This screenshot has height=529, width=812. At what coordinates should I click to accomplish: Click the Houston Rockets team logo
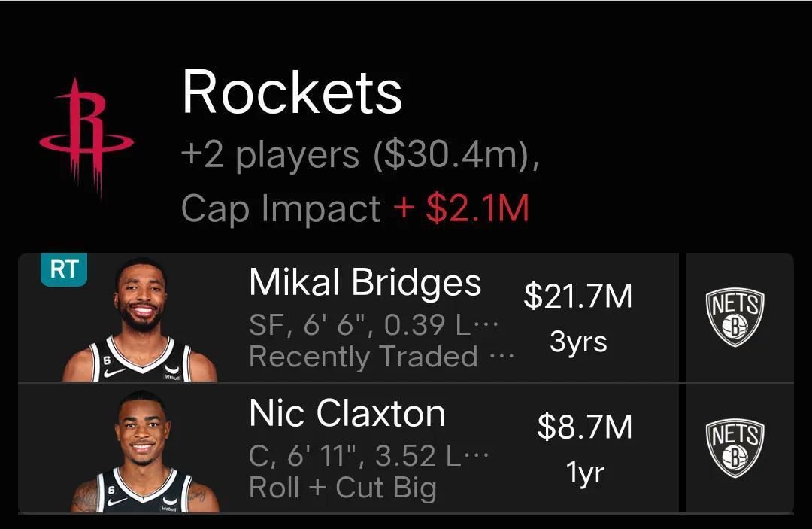(86, 135)
